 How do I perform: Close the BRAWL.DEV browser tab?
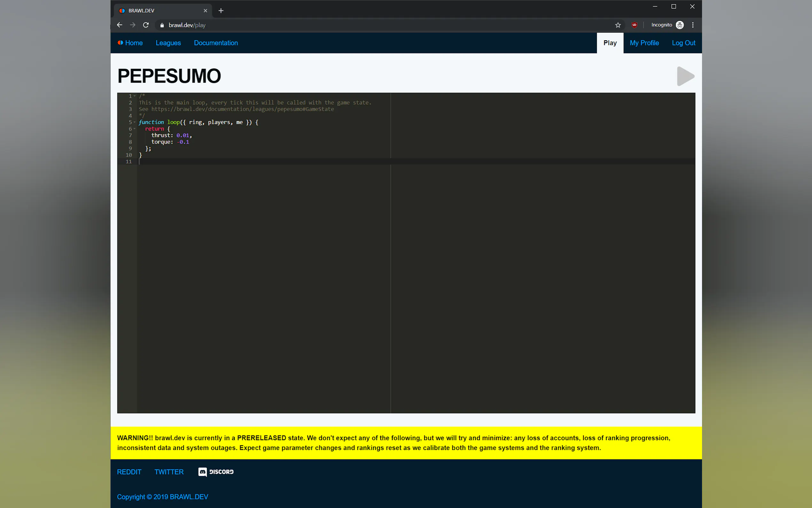[x=206, y=11]
